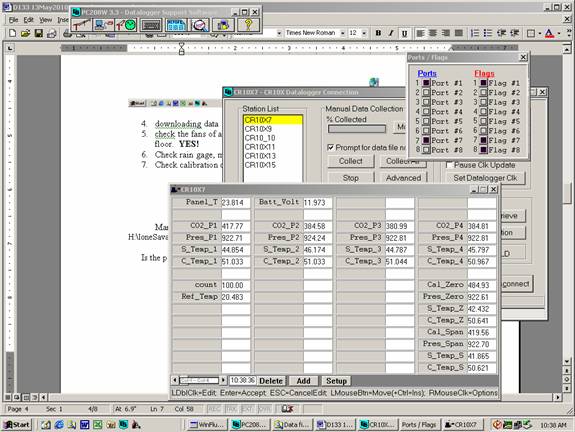Launch Internet Explorer from quick launch

tap(59, 425)
